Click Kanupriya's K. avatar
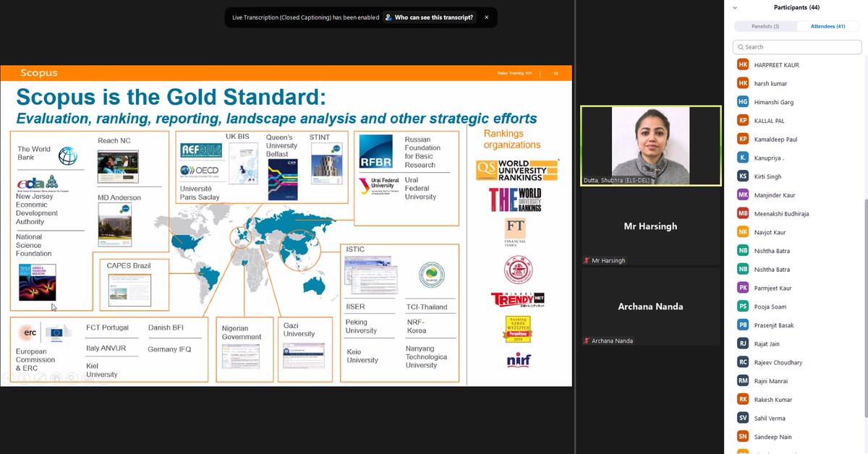Image resolution: width=868 pixels, height=454 pixels. [743, 158]
